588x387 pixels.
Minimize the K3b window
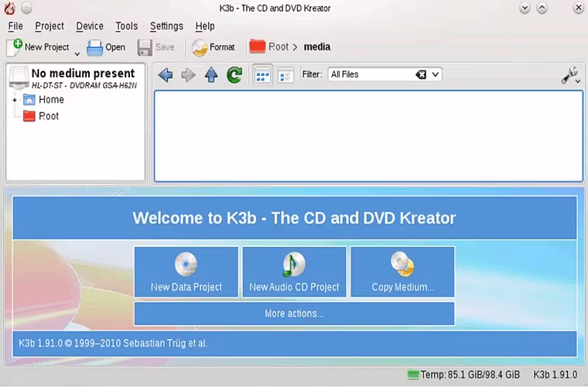525,8
